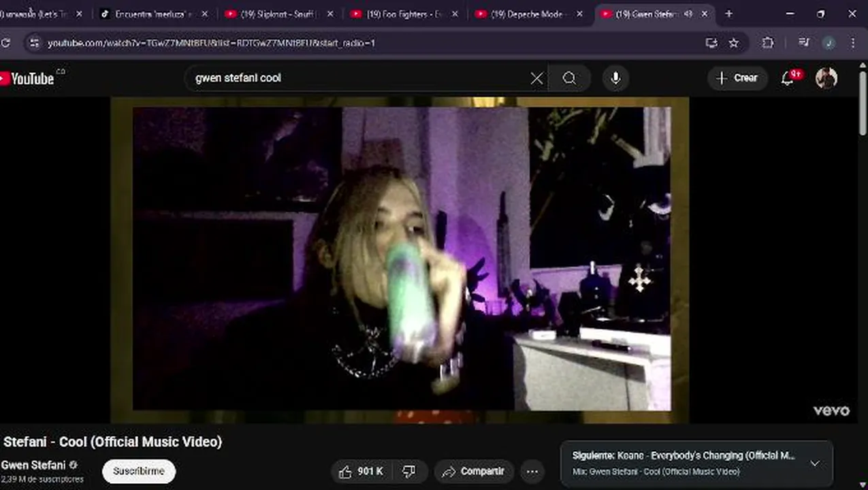
Task: Close the Encuentra 'merluza' tab
Action: [204, 14]
